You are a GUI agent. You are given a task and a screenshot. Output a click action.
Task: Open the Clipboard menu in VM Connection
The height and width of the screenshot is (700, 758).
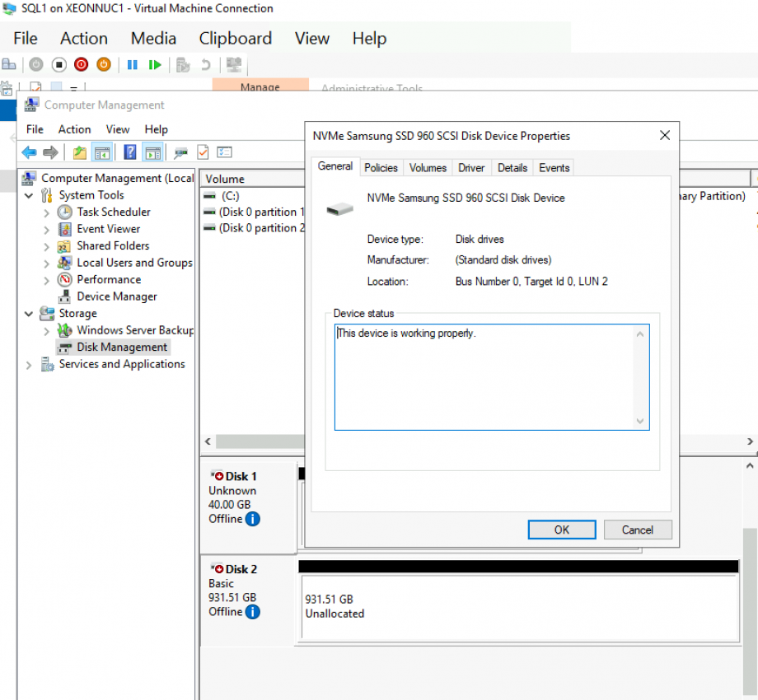point(235,39)
